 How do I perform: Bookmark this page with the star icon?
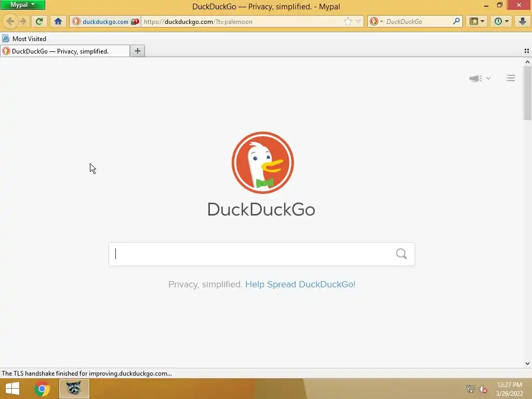[348, 22]
